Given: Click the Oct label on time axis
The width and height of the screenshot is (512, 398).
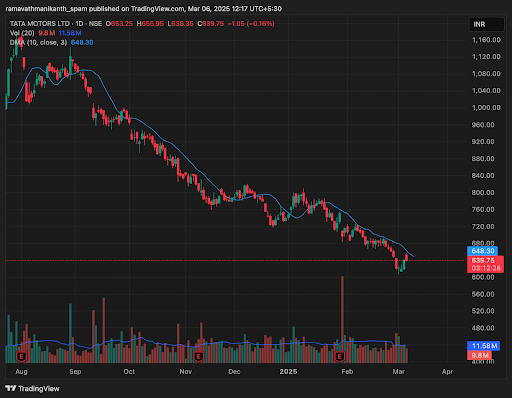Looking at the screenshot, I should 129,371.
